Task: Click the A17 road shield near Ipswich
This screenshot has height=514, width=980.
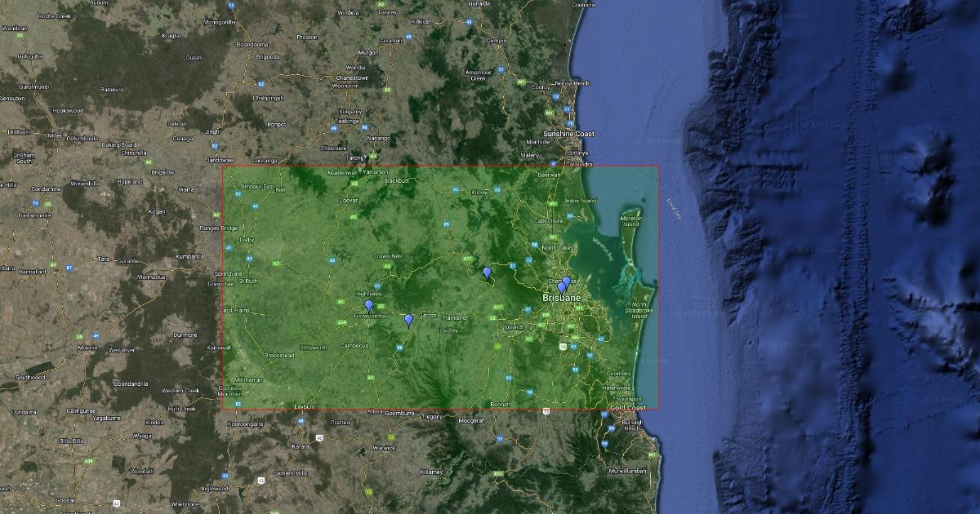Action: click(x=497, y=307)
